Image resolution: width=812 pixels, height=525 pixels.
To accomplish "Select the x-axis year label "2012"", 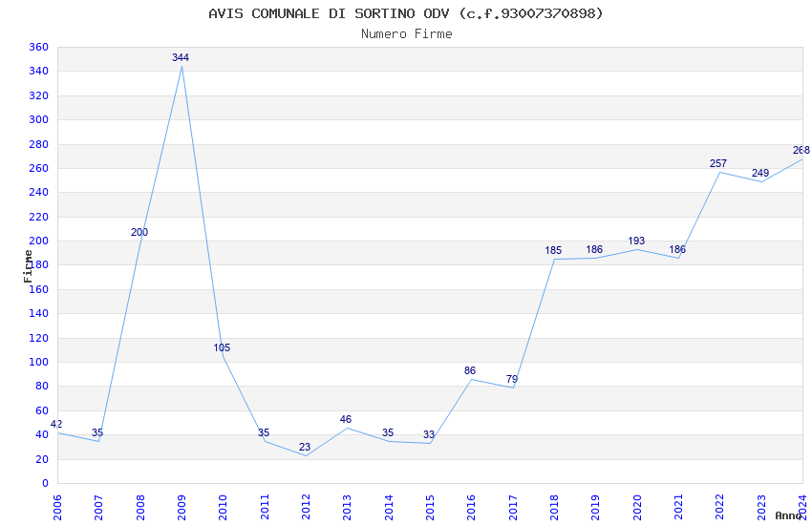I will [306, 508].
